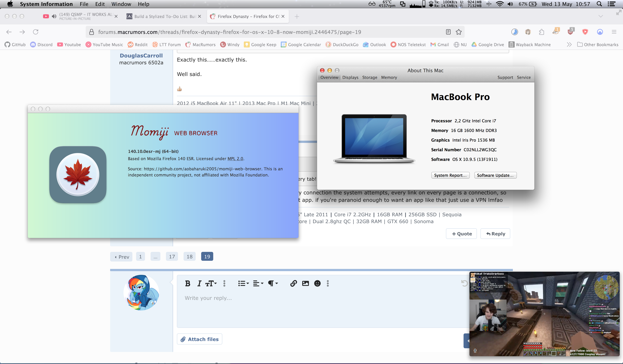623x364 pixels.
Task: Click the Software Update button
Action: [x=495, y=175]
